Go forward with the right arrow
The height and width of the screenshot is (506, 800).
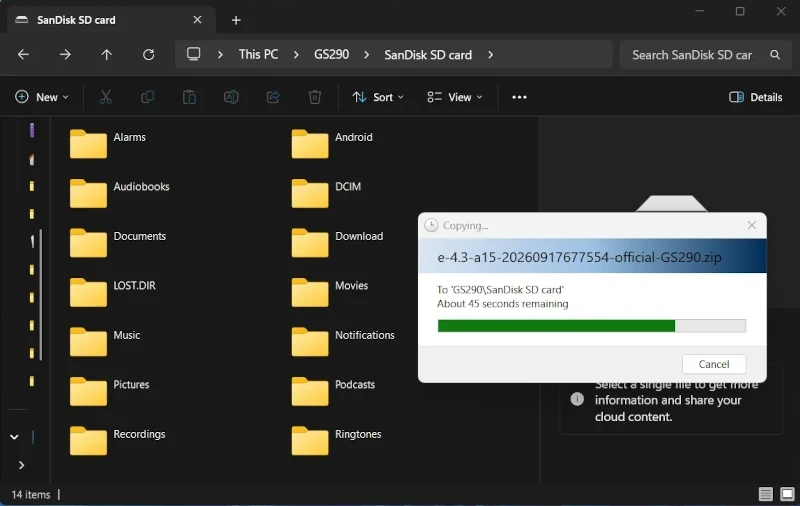(x=65, y=55)
